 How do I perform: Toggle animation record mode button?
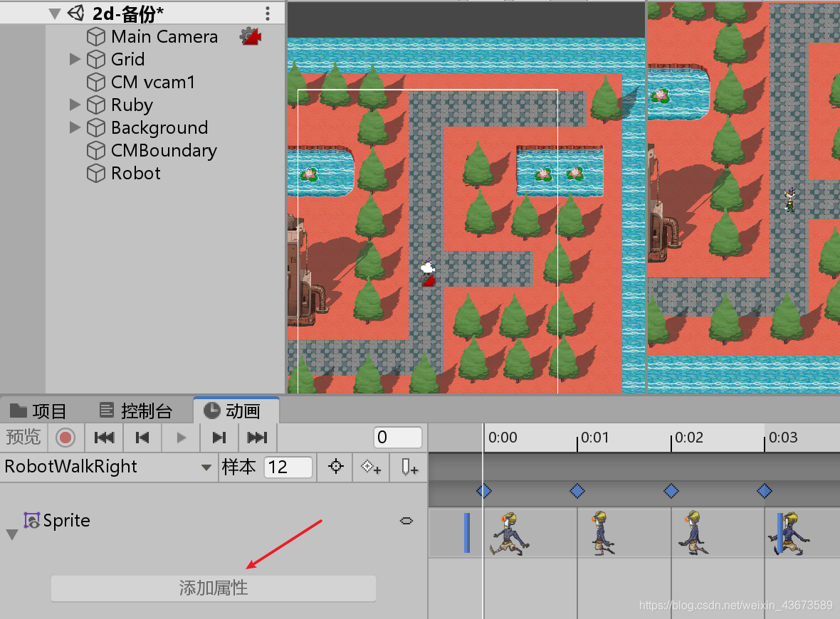[x=65, y=438]
